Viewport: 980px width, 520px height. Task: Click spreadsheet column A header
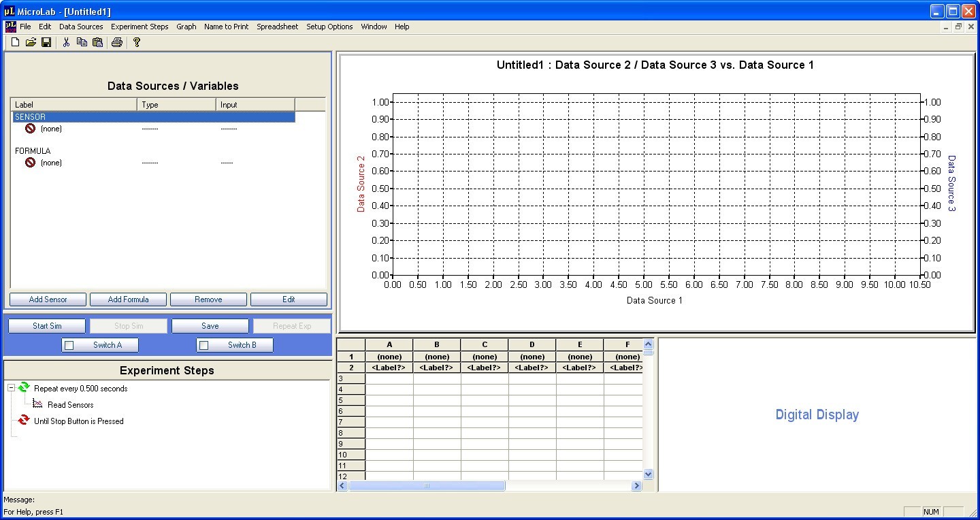pyautogui.click(x=389, y=345)
